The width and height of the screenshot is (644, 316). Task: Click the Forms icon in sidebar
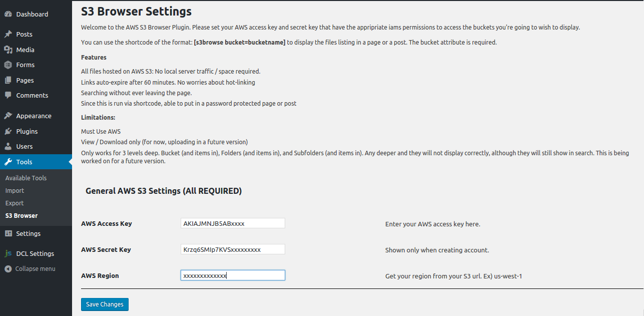point(8,65)
